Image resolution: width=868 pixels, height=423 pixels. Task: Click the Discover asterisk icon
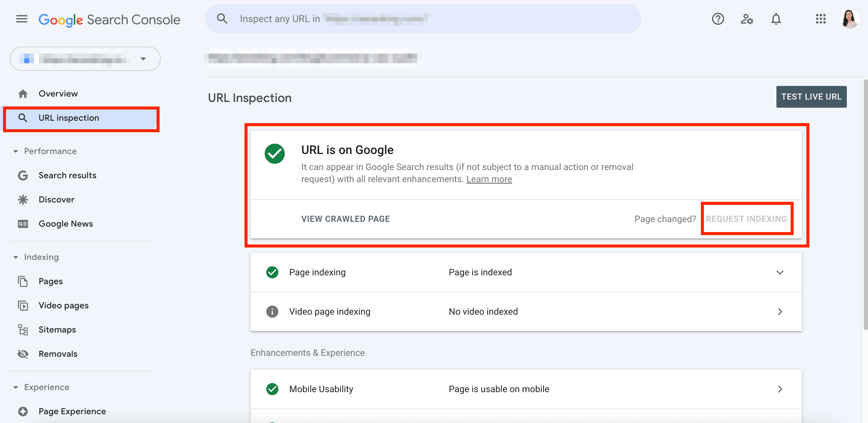tap(22, 199)
